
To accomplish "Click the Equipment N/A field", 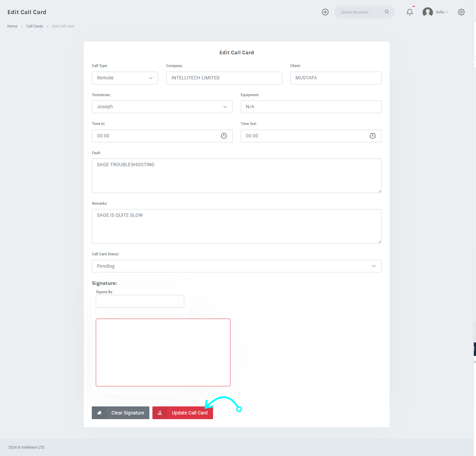I will pos(311,107).
